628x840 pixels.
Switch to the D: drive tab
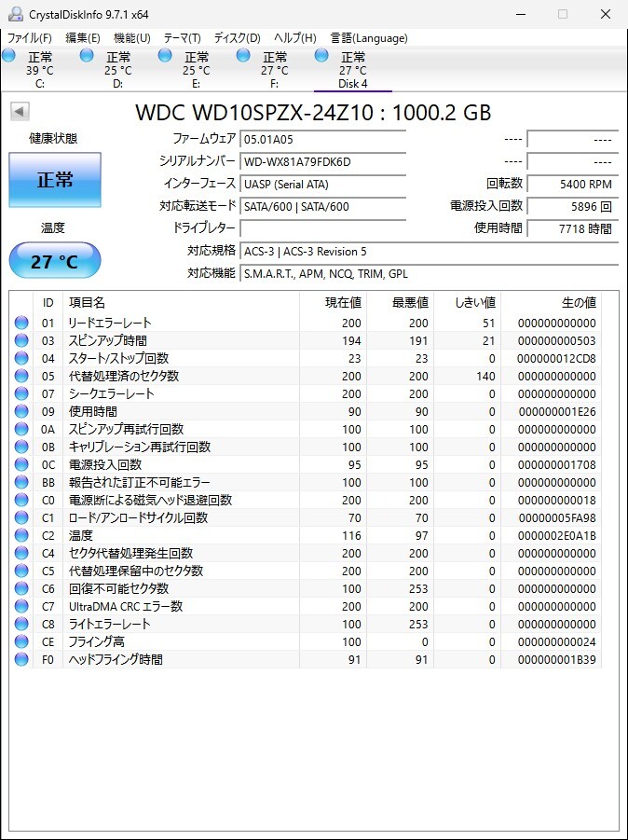point(117,70)
